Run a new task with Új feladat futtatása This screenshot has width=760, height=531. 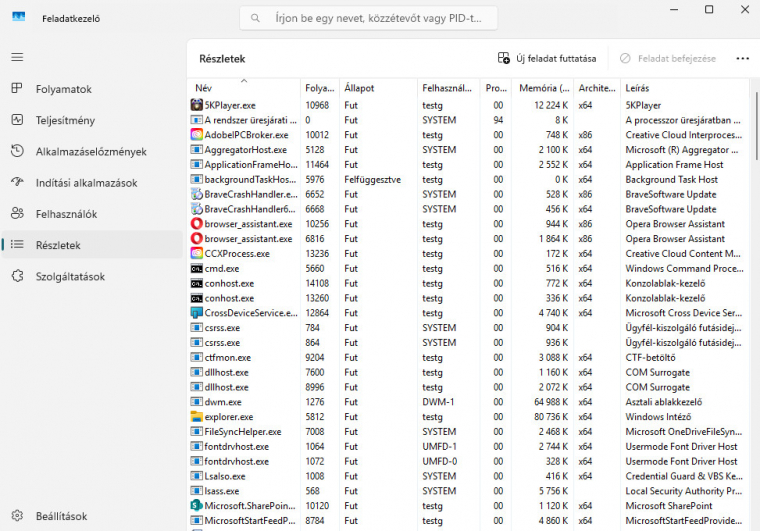pyautogui.click(x=547, y=59)
